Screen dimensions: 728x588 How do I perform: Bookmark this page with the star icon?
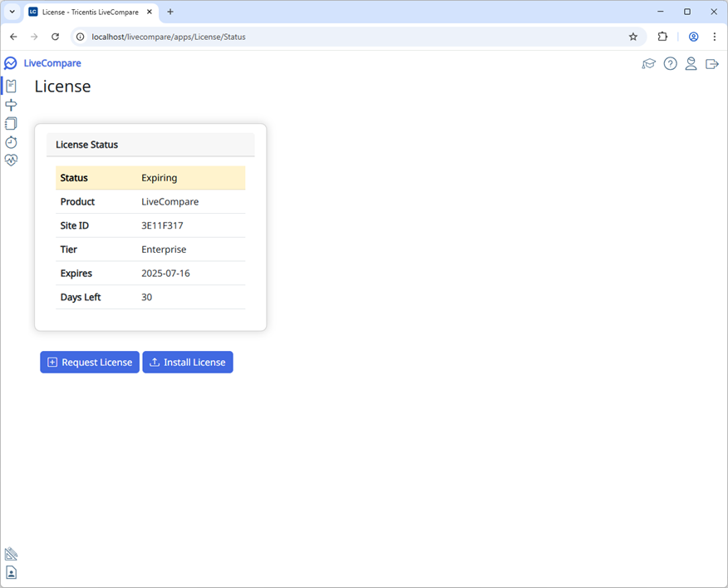pos(632,37)
